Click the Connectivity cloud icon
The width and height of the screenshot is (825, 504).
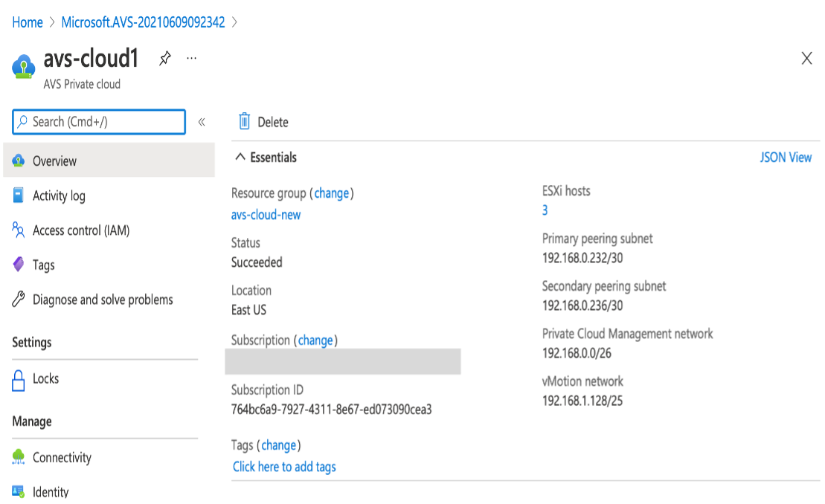pyautogui.click(x=19, y=457)
